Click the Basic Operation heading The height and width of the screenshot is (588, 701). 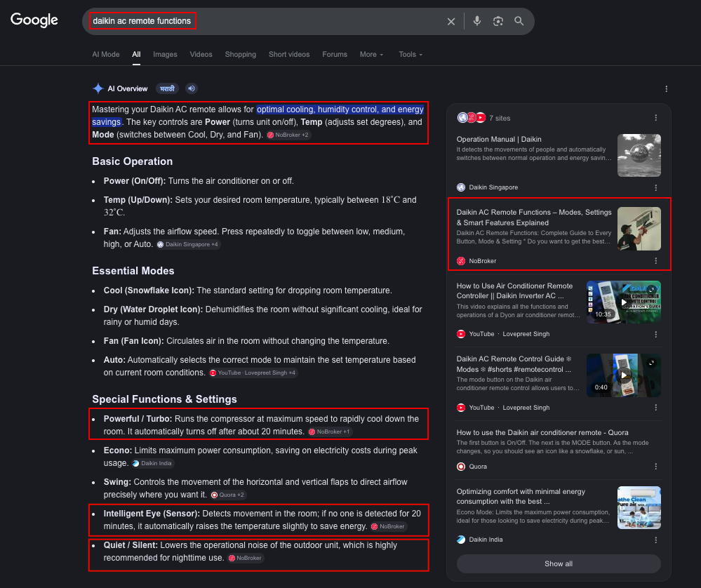133,161
